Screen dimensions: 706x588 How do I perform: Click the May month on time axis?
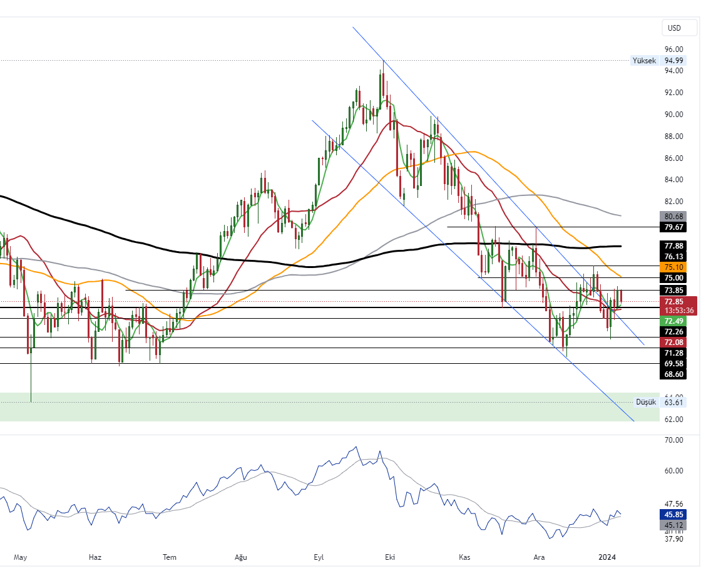tap(21, 557)
